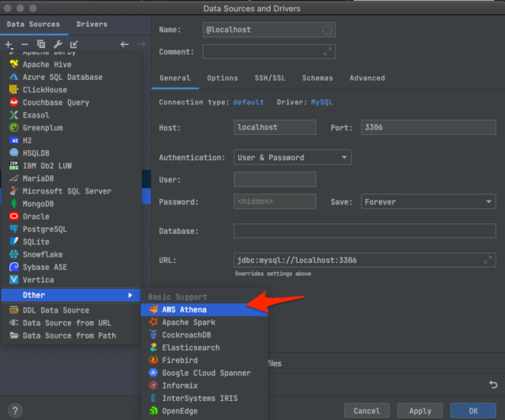Choose Snowflake from the menu

pos(72,254)
